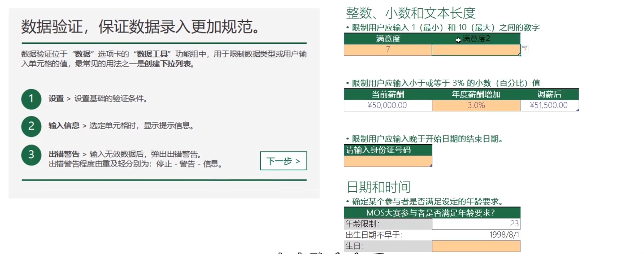Select the 年度薪酬增加 cell showing 3.0%
This screenshot has height=254, width=644.
476,105
